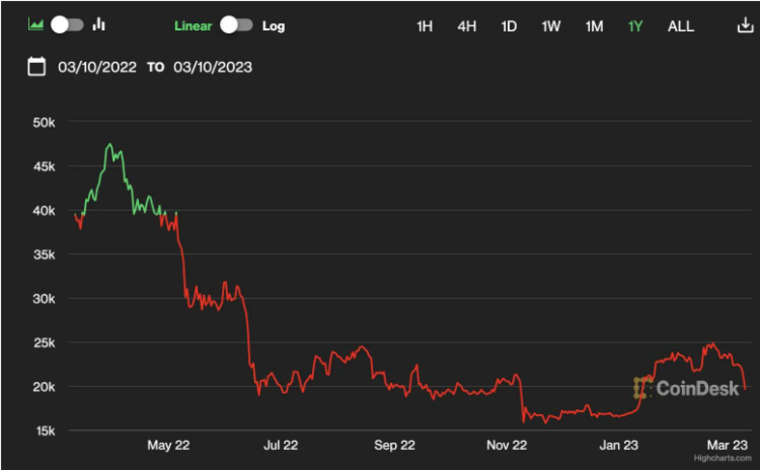
Task: Set the timeframe to ALL
Action: [681, 26]
